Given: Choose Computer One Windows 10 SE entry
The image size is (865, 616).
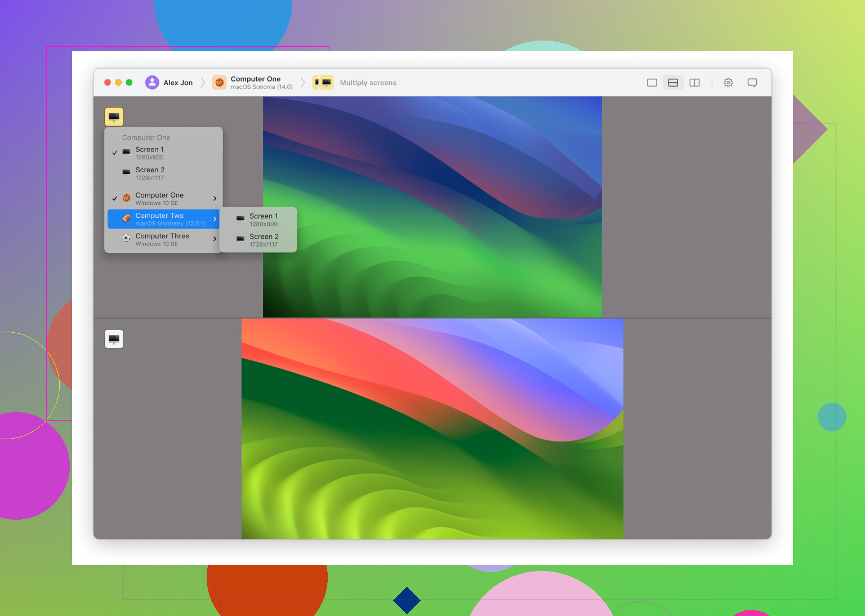Looking at the screenshot, I should [x=163, y=199].
